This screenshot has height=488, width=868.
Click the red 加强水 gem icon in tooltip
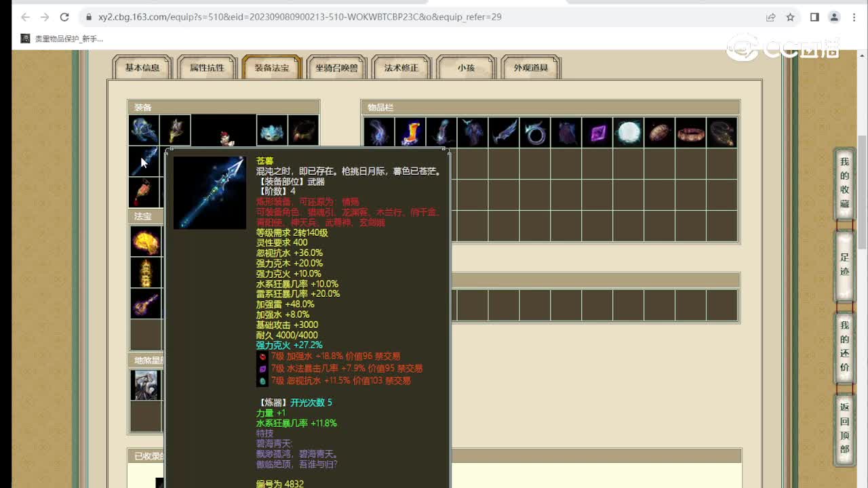pos(262,357)
